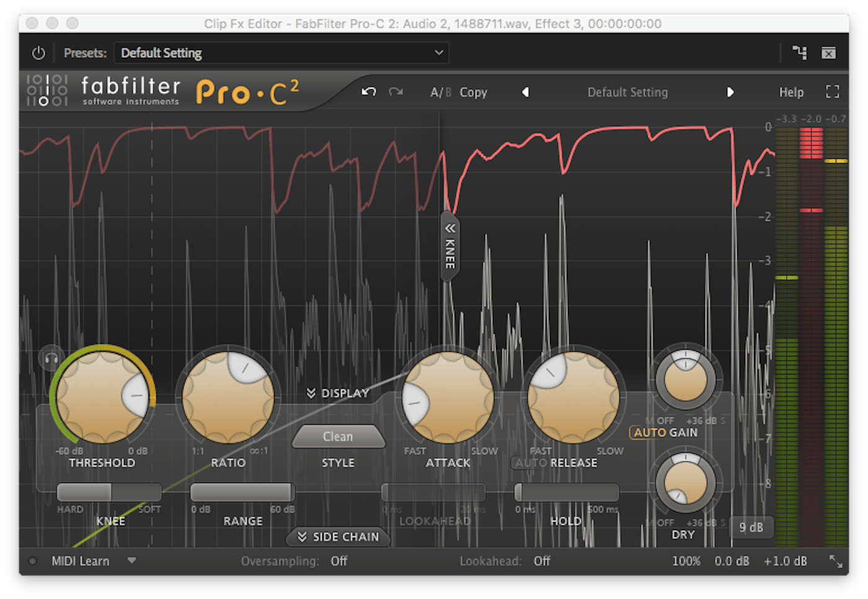
Task: Adjust the Knee slider
Action: (x=109, y=492)
